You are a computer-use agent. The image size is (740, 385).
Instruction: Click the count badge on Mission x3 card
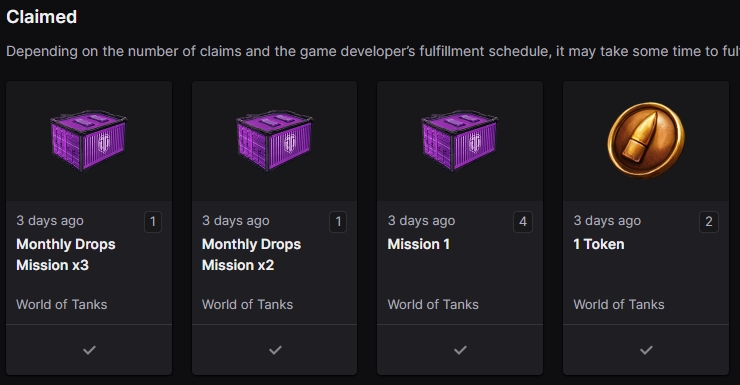(152, 222)
